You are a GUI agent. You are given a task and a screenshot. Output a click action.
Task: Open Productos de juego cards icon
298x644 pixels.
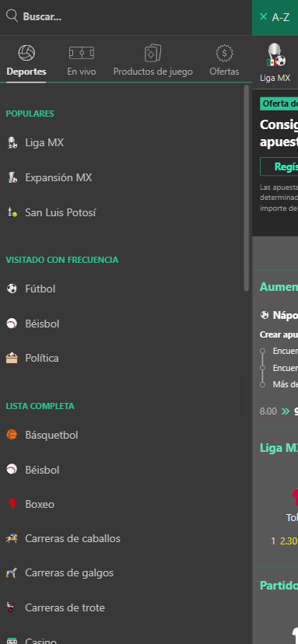coord(153,54)
